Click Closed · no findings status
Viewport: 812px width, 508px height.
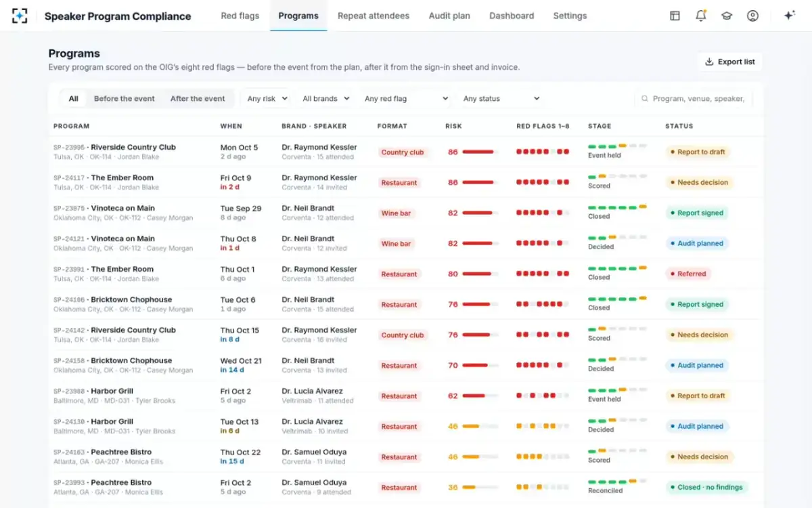click(x=706, y=487)
